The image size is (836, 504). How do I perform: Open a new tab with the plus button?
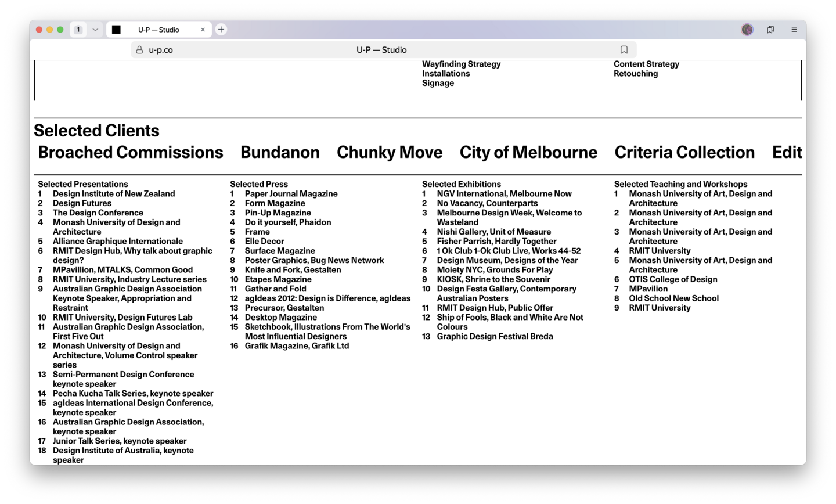point(221,30)
